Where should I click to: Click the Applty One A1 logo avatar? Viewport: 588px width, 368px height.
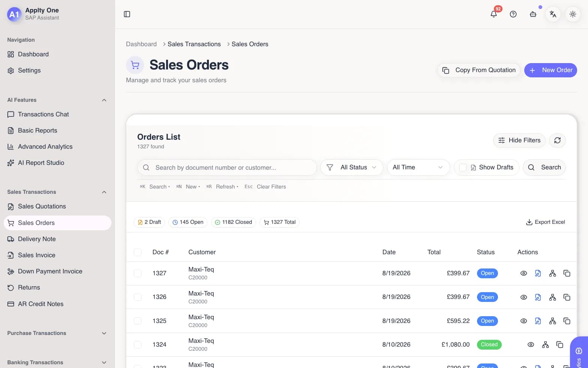(x=14, y=14)
